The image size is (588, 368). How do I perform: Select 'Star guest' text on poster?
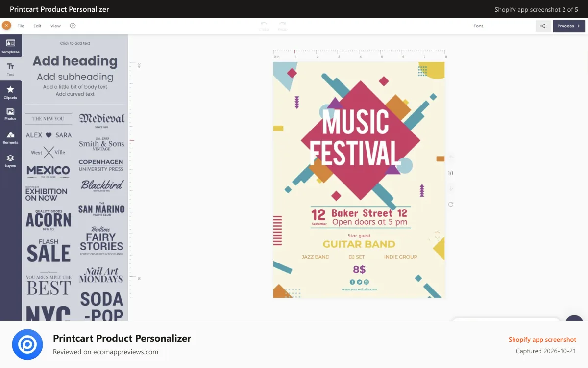click(359, 236)
